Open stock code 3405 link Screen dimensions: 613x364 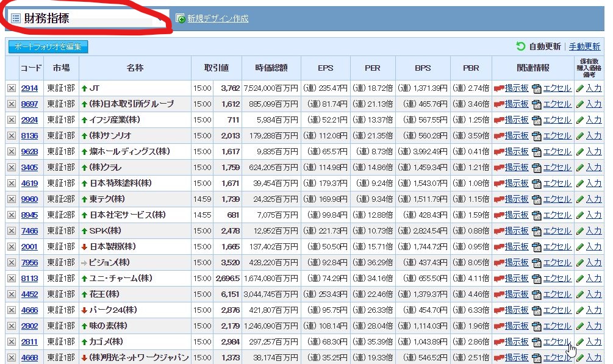[29, 167]
